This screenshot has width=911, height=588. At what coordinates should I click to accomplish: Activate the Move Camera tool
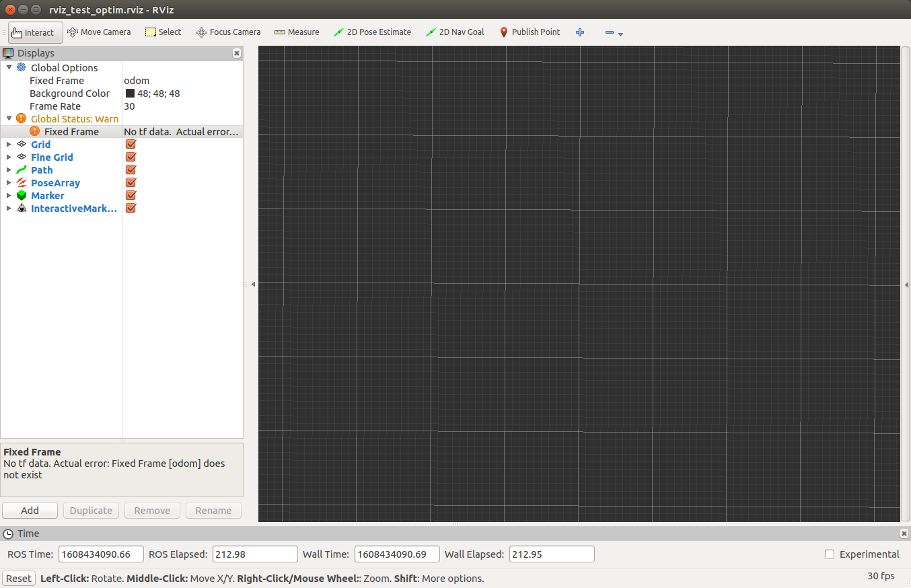tap(99, 32)
